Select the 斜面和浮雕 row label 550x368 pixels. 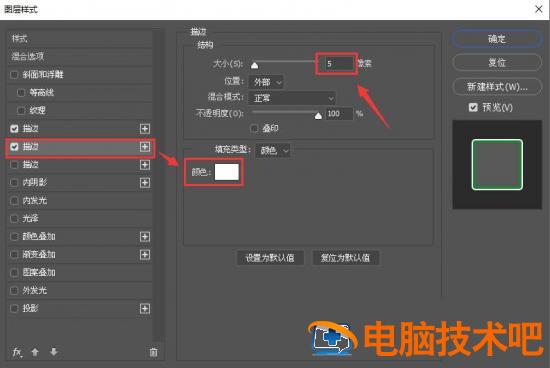click(43, 75)
